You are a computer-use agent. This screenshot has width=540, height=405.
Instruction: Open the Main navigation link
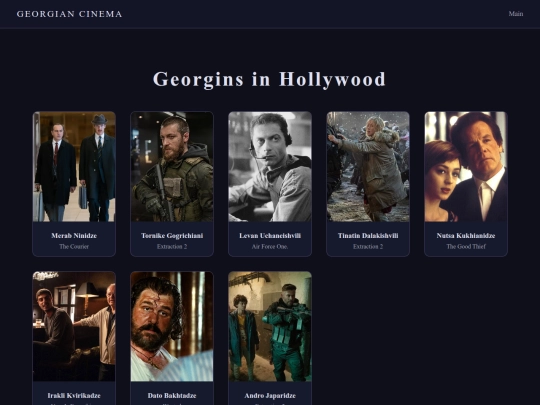pos(516,14)
